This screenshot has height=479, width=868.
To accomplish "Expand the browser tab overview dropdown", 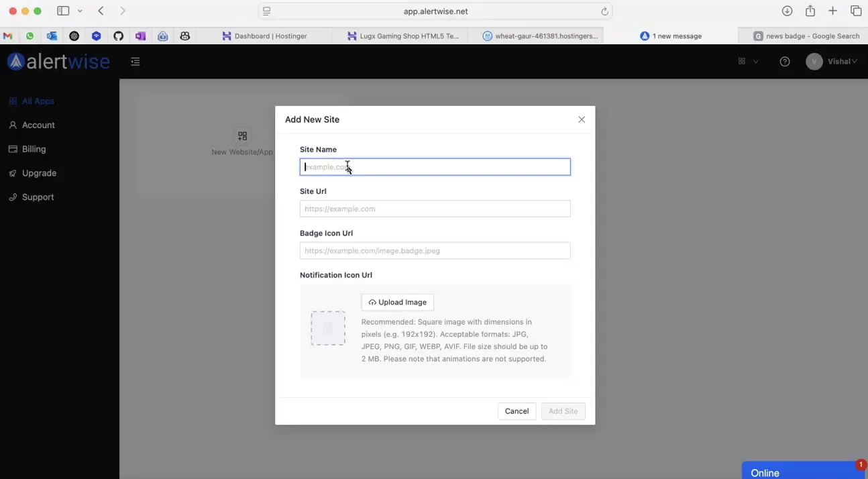I will coord(78,11).
